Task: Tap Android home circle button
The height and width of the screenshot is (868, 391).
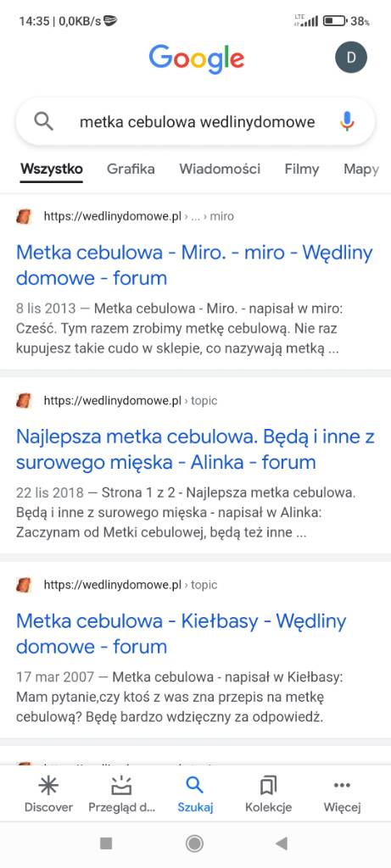Action: pyautogui.click(x=194, y=843)
